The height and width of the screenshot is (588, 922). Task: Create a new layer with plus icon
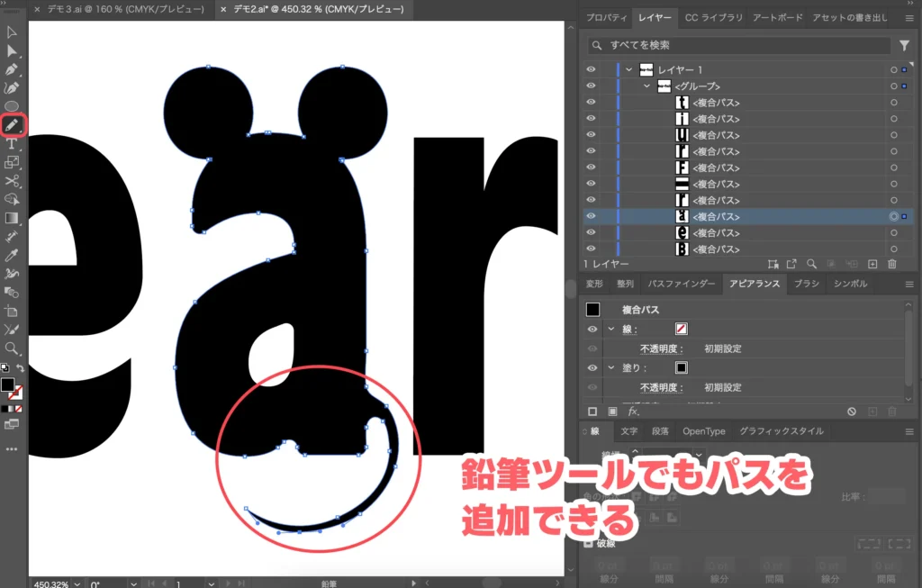[872, 264]
